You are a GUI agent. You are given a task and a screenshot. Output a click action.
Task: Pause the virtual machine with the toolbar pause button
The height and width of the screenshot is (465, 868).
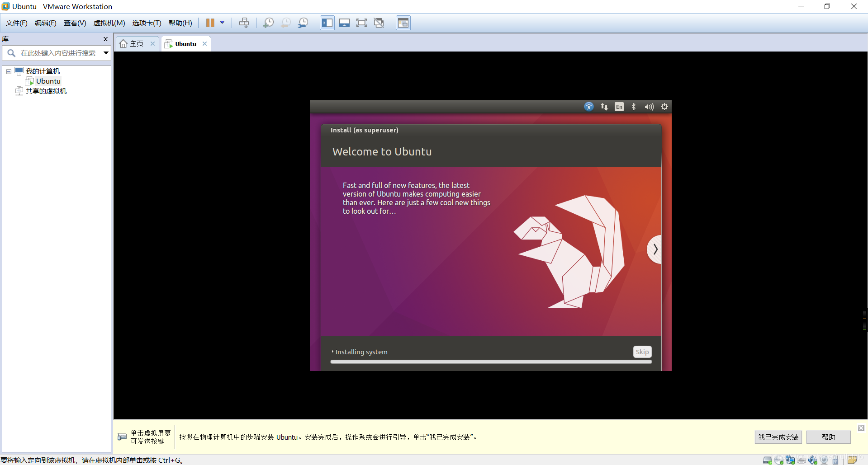pos(210,23)
